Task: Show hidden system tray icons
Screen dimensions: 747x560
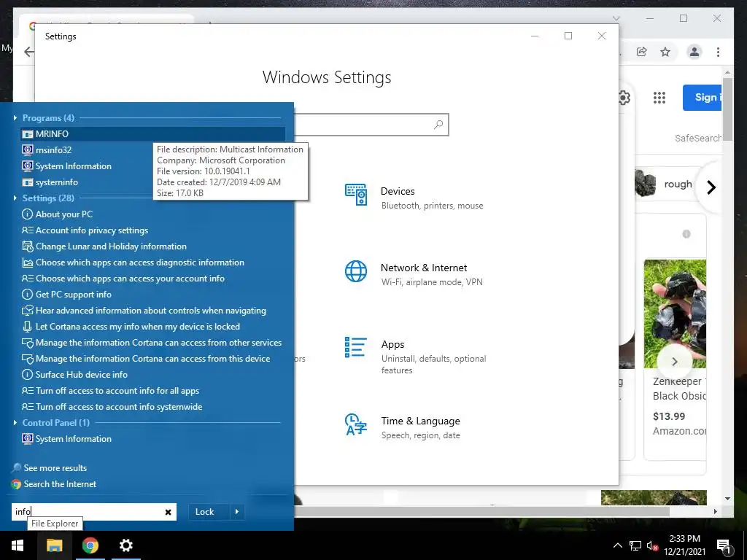Action: point(617,545)
